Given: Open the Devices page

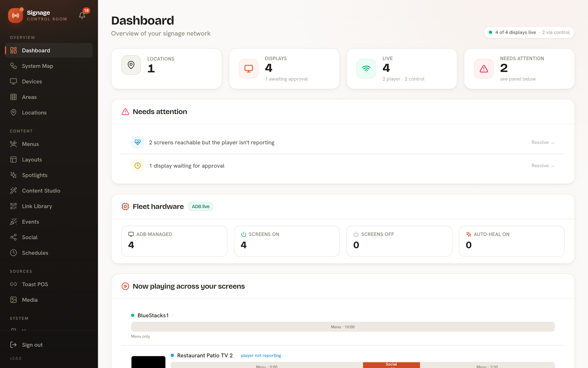Looking at the screenshot, I should click(x=49, y=82).
